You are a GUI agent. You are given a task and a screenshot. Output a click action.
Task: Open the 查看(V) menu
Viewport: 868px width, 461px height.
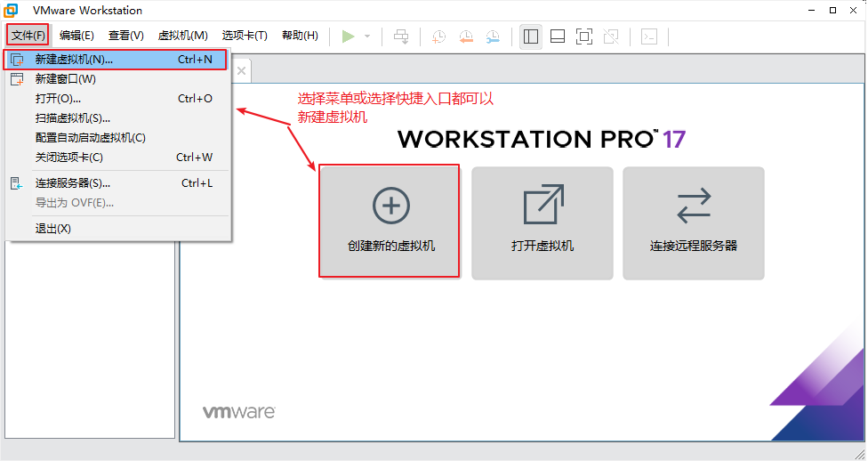click(x=125, y=36)
